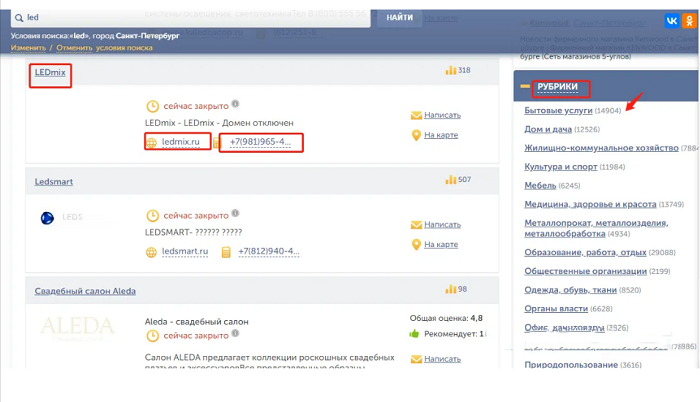The image size is (700, 402).
Task: Click the ALEDA logo thumbnail
Action: pyautogui.click(x=78, y=328)
